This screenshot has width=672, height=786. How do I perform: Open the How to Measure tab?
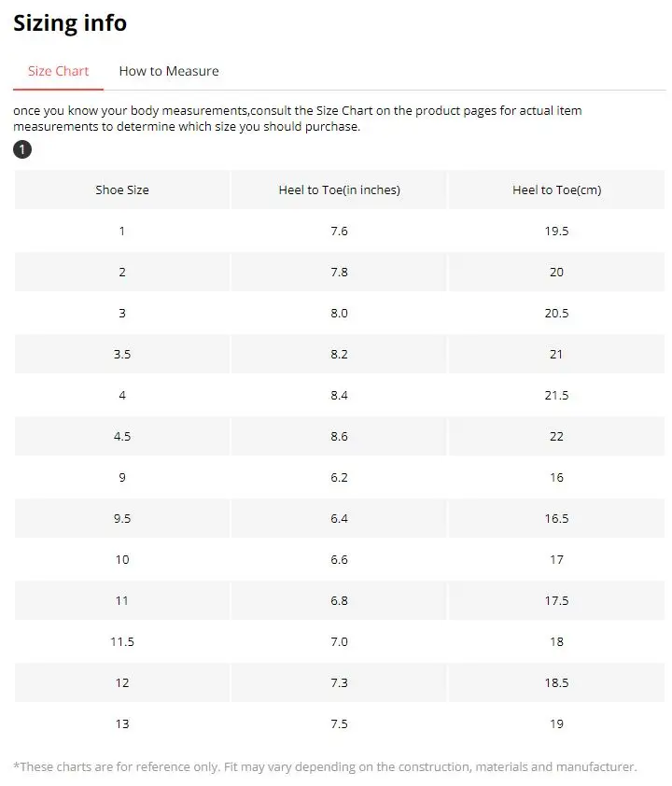(169, 71)
